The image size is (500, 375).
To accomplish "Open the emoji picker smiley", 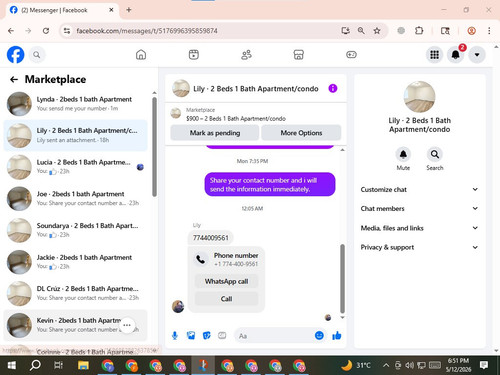I will point(319,335).
